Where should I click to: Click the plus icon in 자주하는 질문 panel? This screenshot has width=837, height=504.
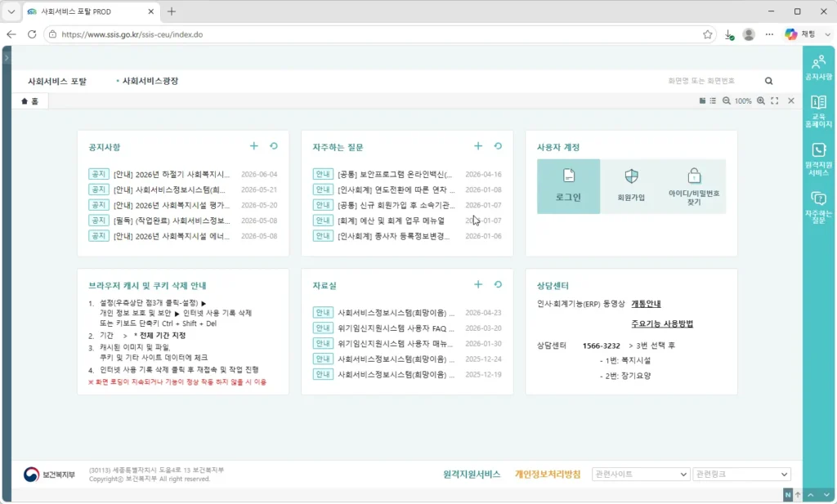point(478,146)
